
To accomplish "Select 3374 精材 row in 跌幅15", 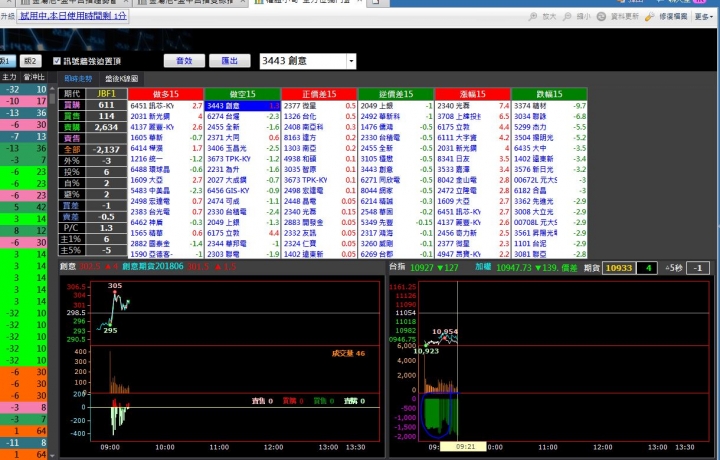I will pyautogui.click(x=549, y=106).
